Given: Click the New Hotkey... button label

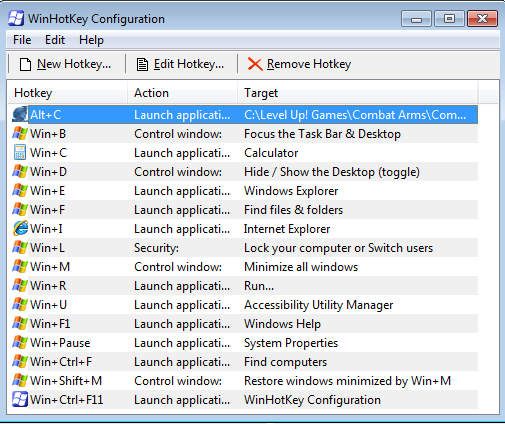Looking at the screenshot, I should (74, 64).
